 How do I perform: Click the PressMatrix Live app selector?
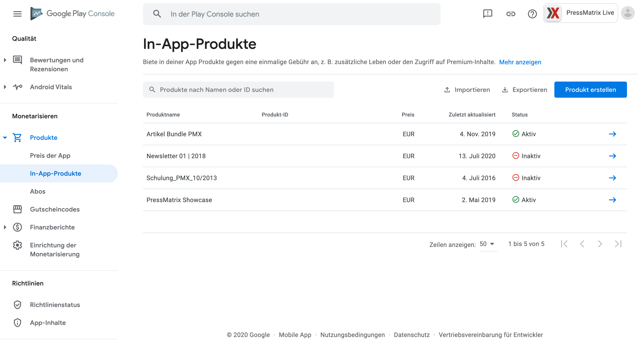click(580, 13)
